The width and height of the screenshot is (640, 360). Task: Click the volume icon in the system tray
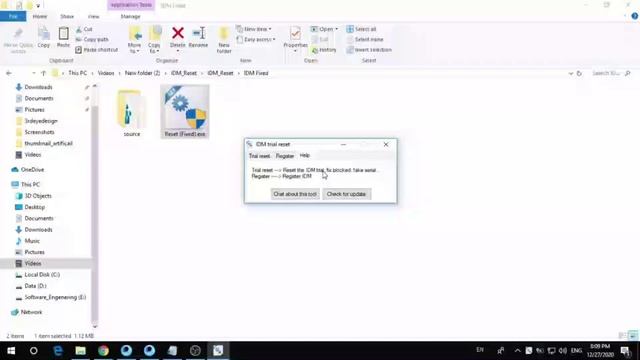tap(563, 351)
